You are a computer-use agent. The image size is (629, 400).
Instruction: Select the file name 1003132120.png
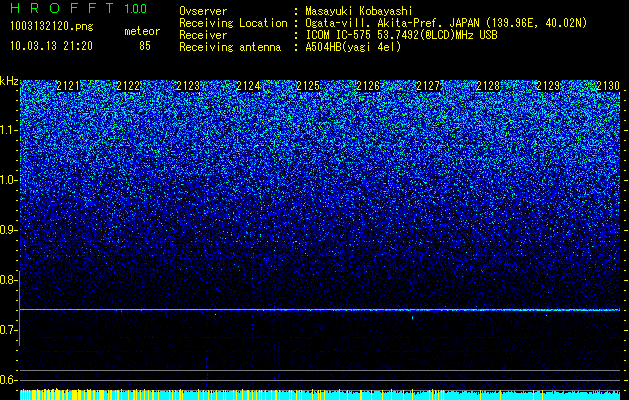[x=52, y=27]
